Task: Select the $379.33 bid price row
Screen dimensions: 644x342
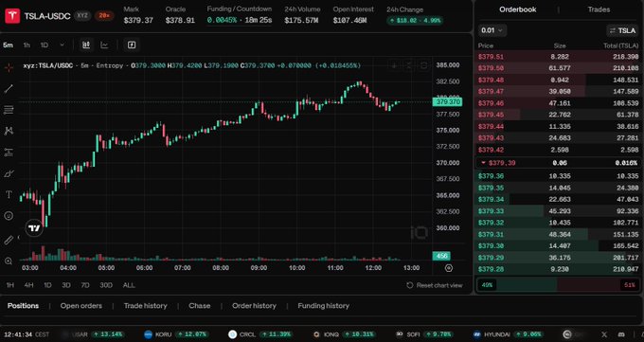Action: tap(559, 211)
